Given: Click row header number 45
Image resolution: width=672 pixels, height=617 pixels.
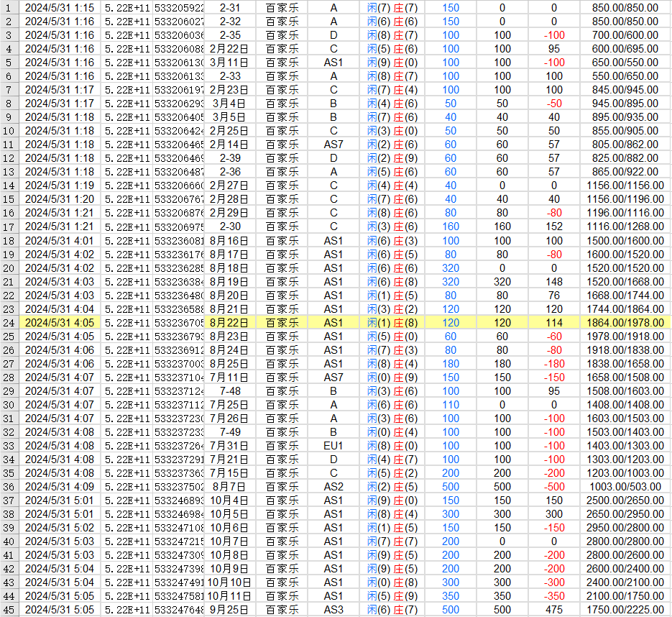Looking at the screenshot, I should [8, 609].
